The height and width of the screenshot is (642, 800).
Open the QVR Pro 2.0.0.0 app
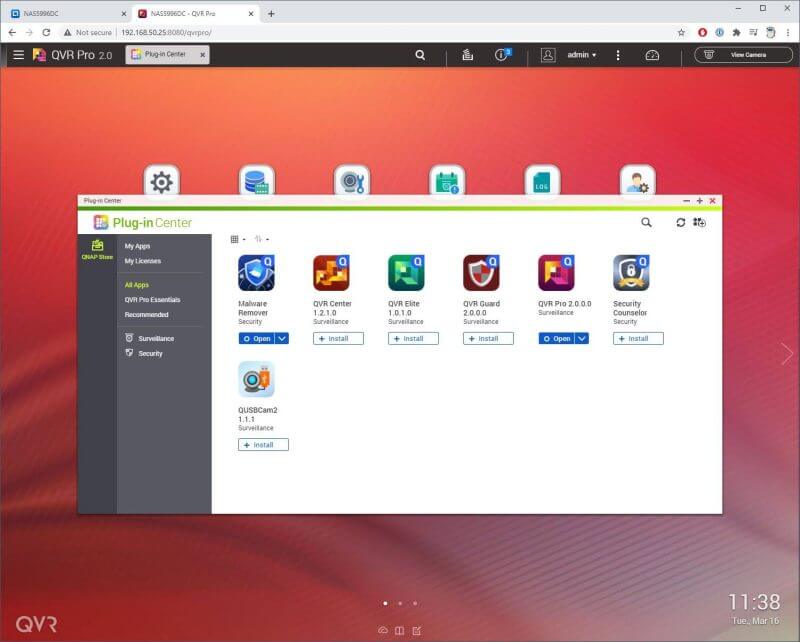[557, 338]
